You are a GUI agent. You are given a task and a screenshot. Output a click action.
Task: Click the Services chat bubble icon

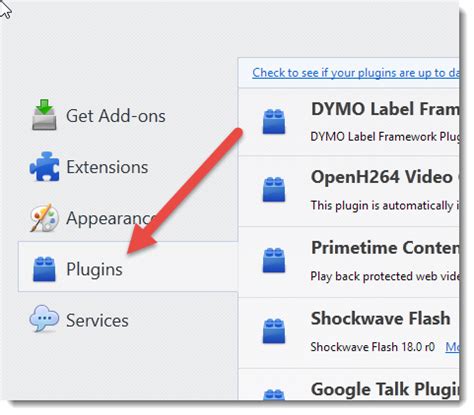(44, 319)
